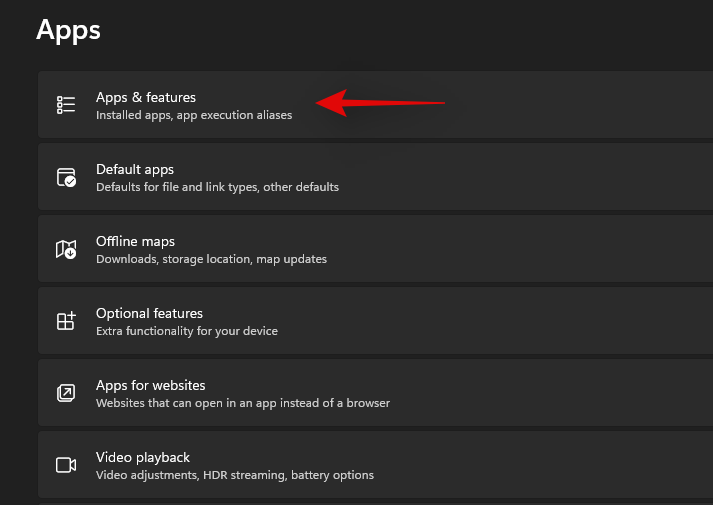Viewport: 713px width, 505px height.
Task: Click the Optional features grid icon
Action: click(x=66, y=321)
